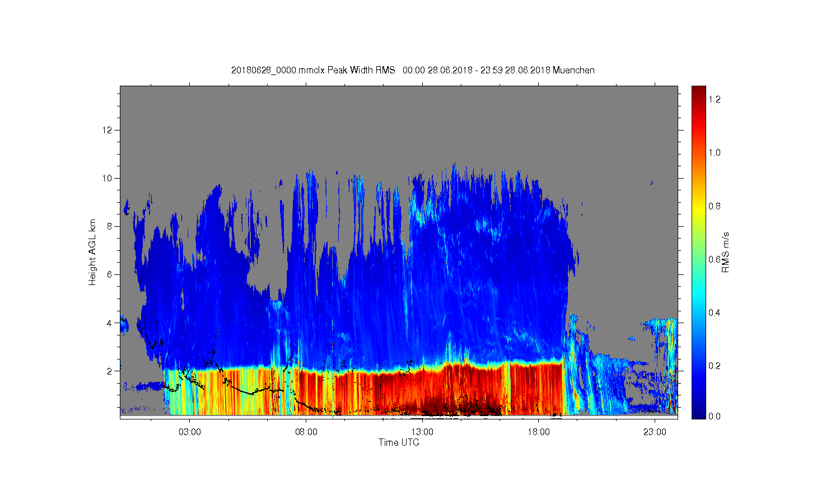The image size is (840, 504).
Task: Click the dark red top of the colorbar
Action: (x=698, y=92)
